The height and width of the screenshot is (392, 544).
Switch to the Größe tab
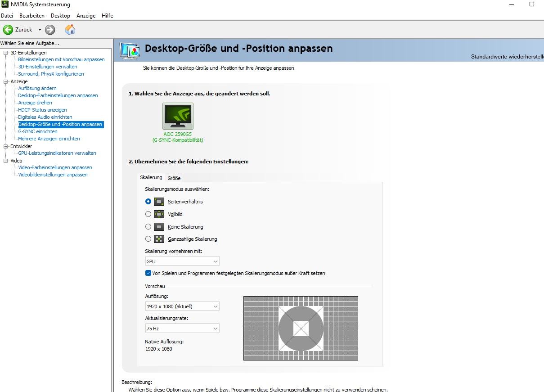(174, 178)
